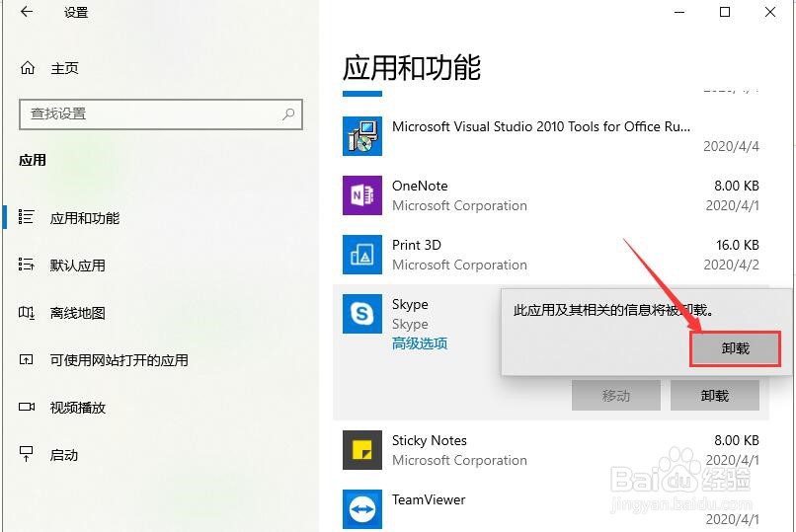
Task: Select the Sticky Notes app icon
Action: tap(362, 450)
